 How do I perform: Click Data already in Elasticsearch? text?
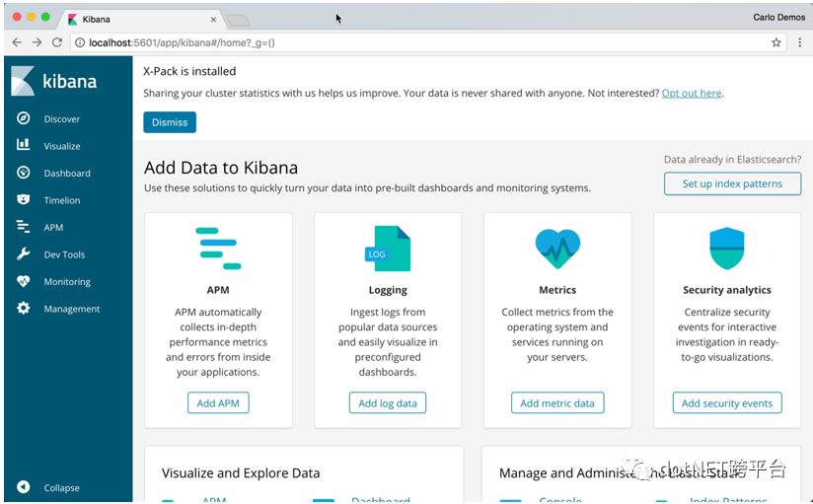[732, 159]
